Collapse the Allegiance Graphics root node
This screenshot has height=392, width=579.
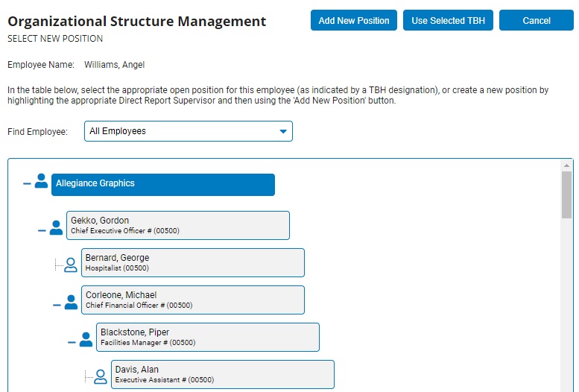click(x=27, y=183)
